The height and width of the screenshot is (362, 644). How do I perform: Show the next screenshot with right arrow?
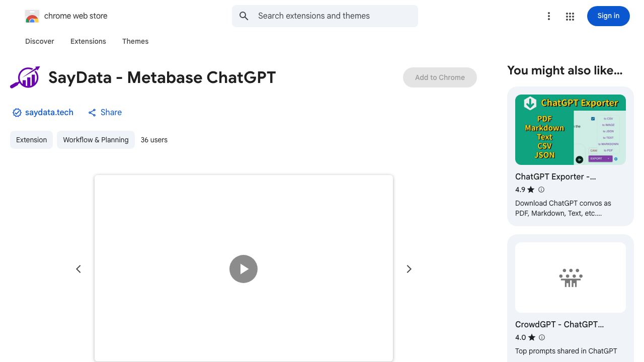409,269
